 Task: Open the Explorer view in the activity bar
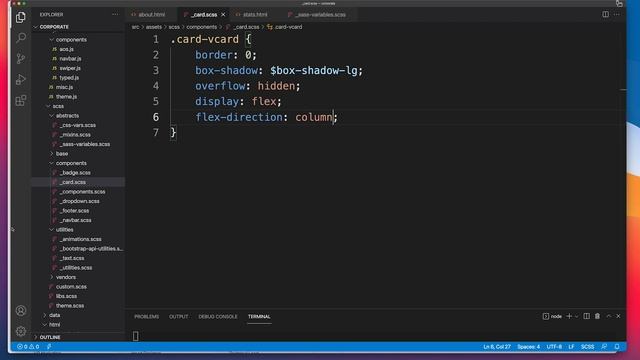point(21,18)
